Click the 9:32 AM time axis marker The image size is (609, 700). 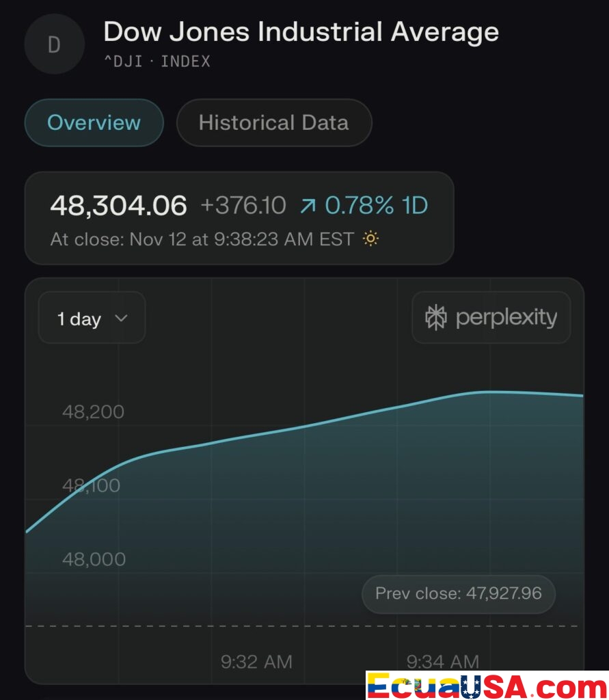coord(256,662)
